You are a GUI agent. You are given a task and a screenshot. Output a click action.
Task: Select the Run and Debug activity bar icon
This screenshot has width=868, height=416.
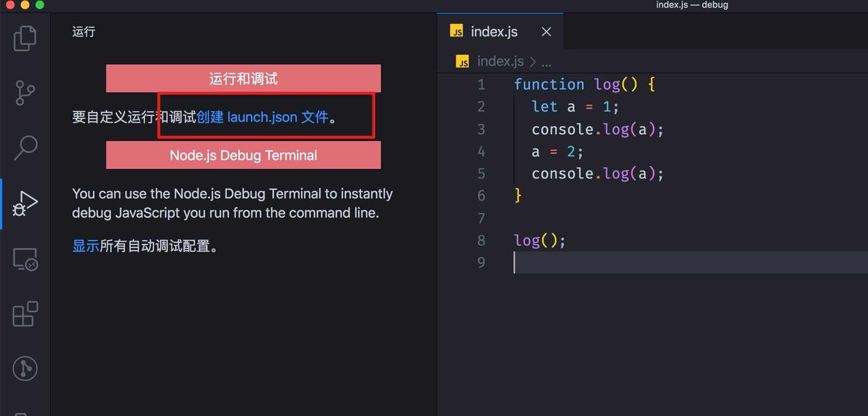pyautogui.click(x=25, y=203)
